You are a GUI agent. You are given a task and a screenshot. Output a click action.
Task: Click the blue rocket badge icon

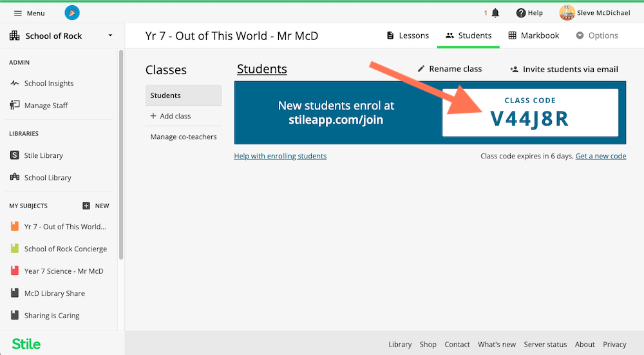coord(72,13)
